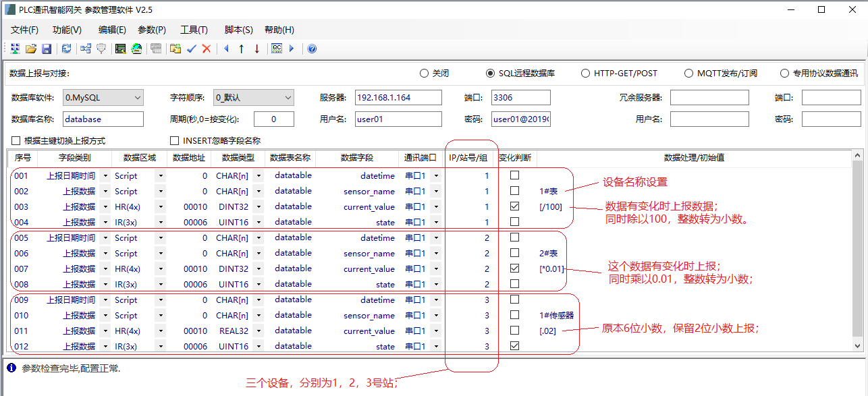
Task: Click the open folder toolbar icon
Action: coord(31,49)
